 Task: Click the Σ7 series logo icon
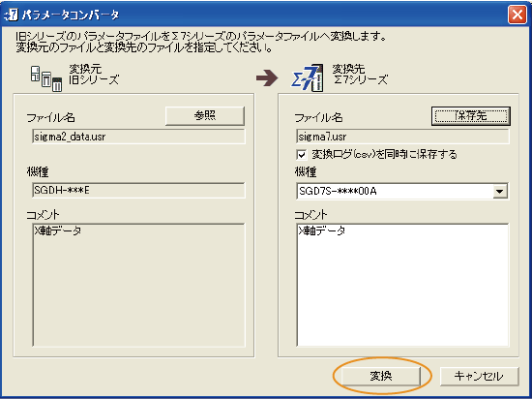(308, 78)
